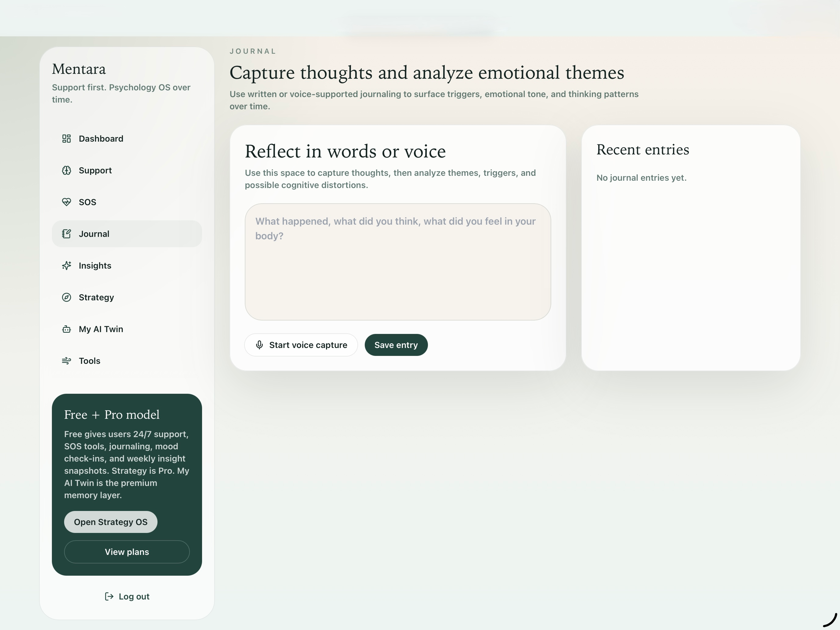Image resolution: width=840 pixels, height=630 pixels.
Task: Click the Journal notebook pen icon
Action: pos(67,234)
